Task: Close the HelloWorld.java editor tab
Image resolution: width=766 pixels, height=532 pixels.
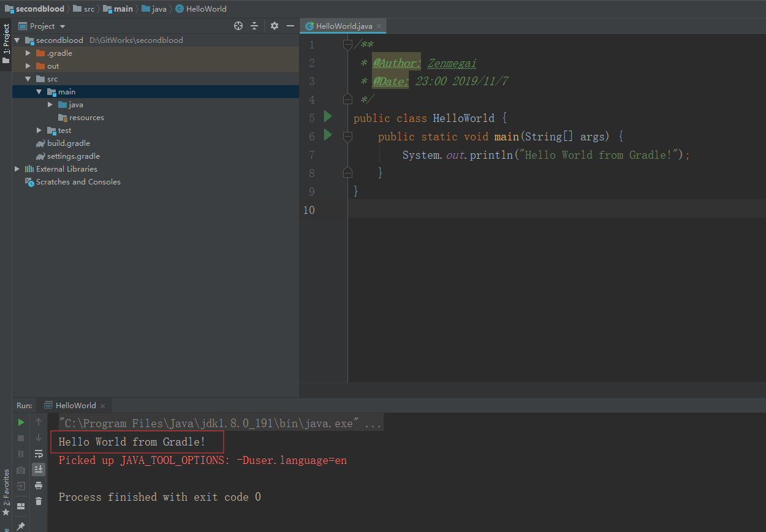Action: 379,26
